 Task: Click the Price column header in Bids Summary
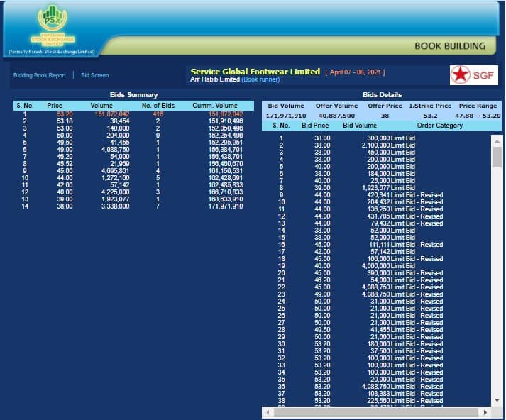[x=55, y=106]
